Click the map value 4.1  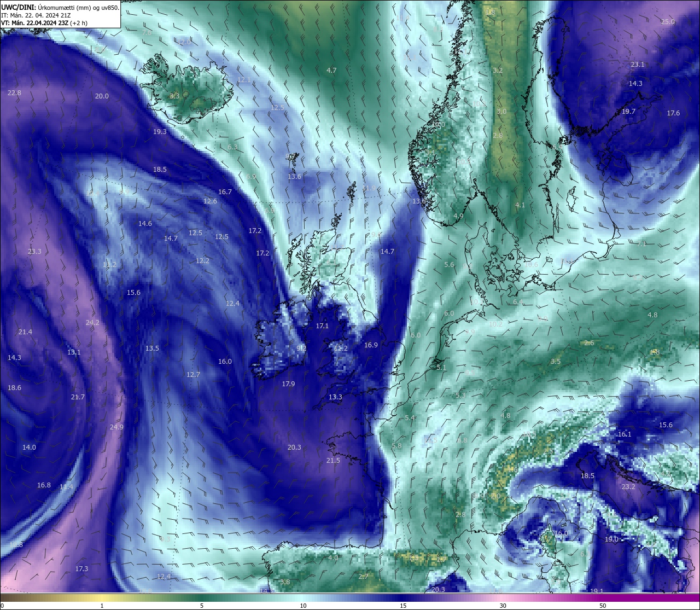(x=520, y=205)
